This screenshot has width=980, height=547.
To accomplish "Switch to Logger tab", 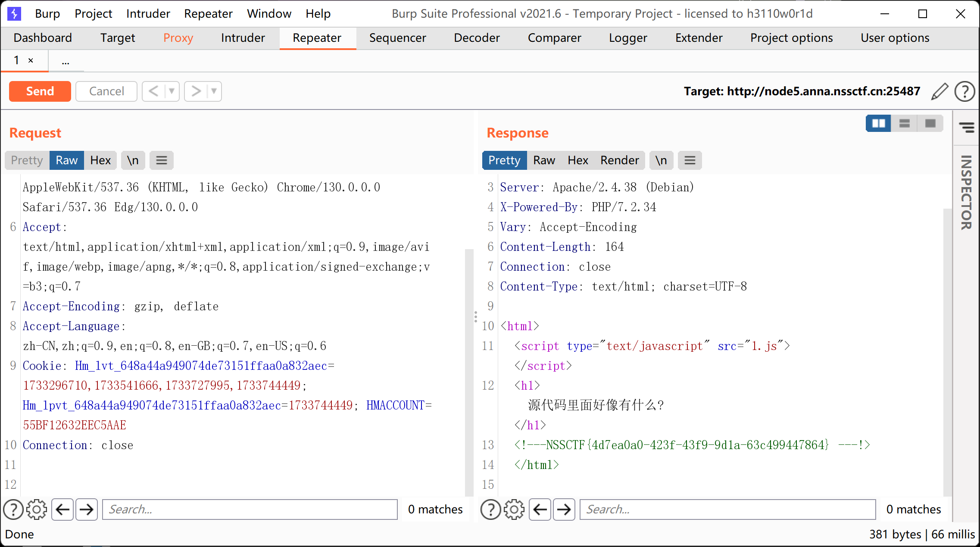I will pos(628,38).
